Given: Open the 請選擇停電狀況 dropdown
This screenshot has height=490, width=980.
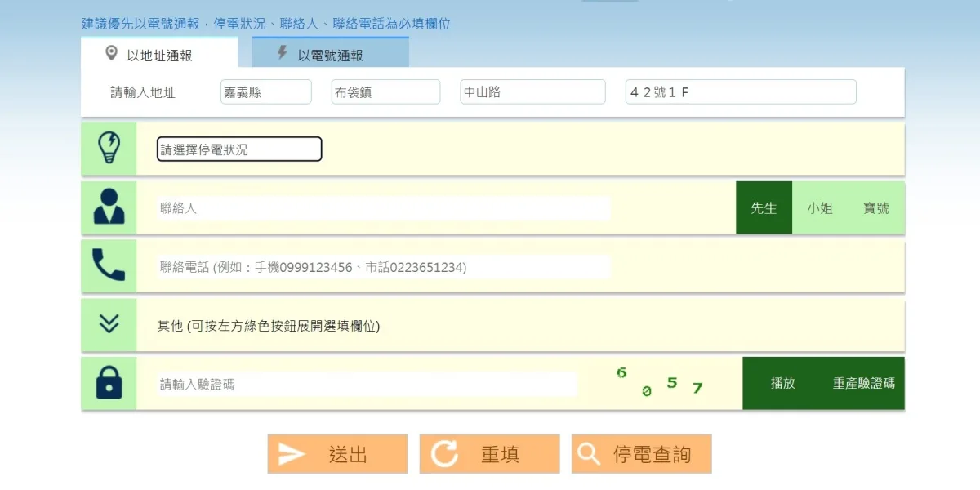Looking at the screenshot, I should coord(239,149).
